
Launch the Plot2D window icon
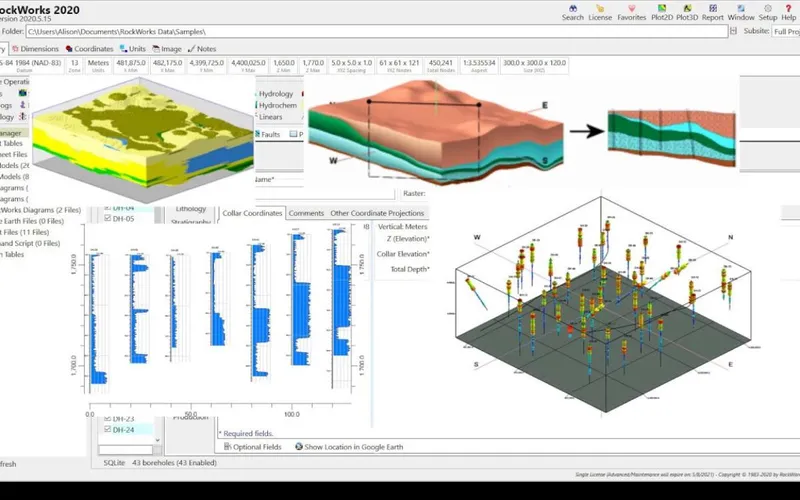click(x=662, y=9)
